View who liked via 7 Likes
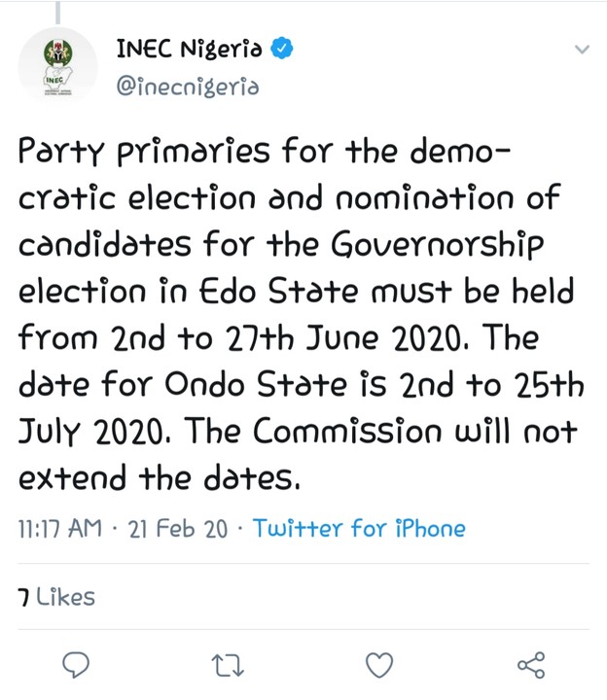 click(x=55, y=596)
